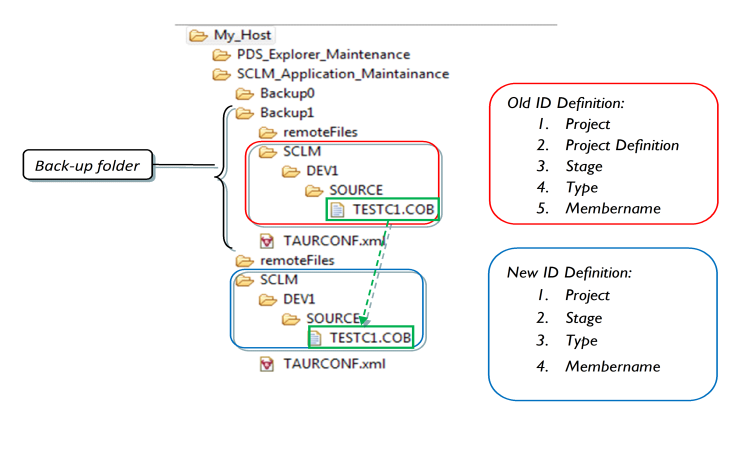Click the SCLM_Application_Maintainance folder icon

tap(221, 73)
